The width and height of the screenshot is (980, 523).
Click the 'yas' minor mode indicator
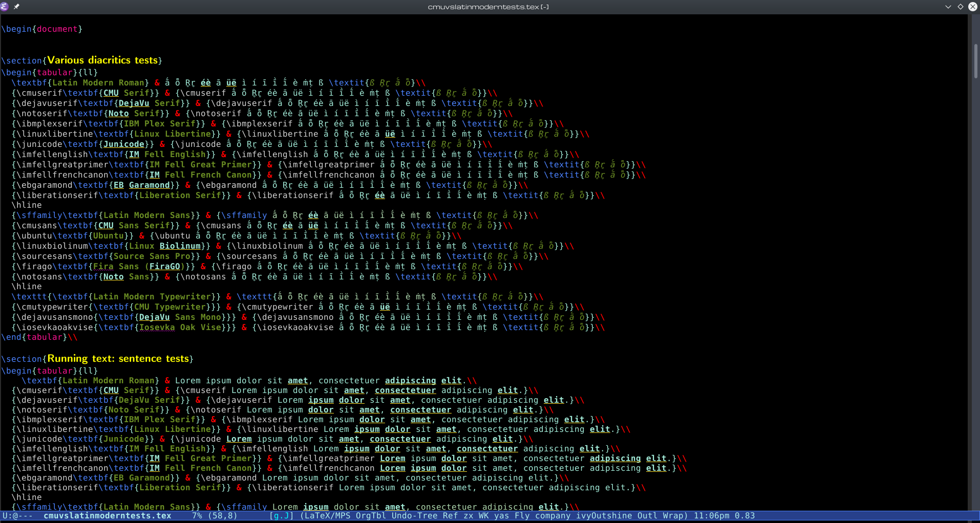click(502, 516)
